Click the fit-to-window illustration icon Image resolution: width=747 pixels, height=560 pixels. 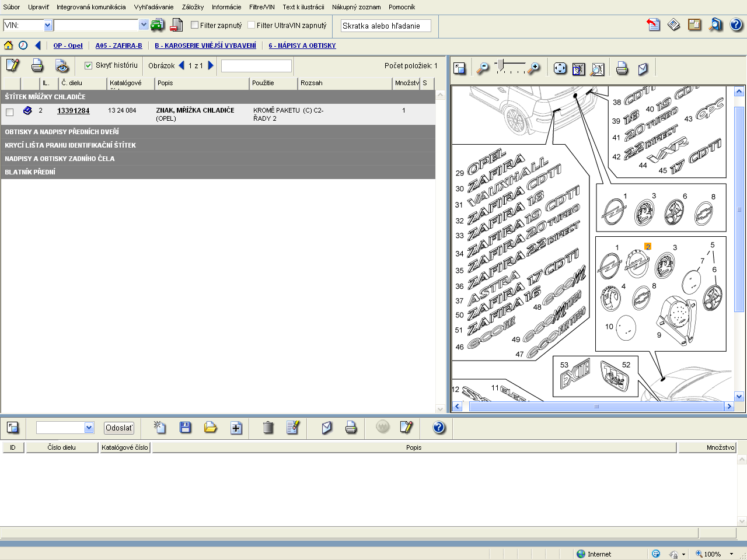click(x=560, y=69)
